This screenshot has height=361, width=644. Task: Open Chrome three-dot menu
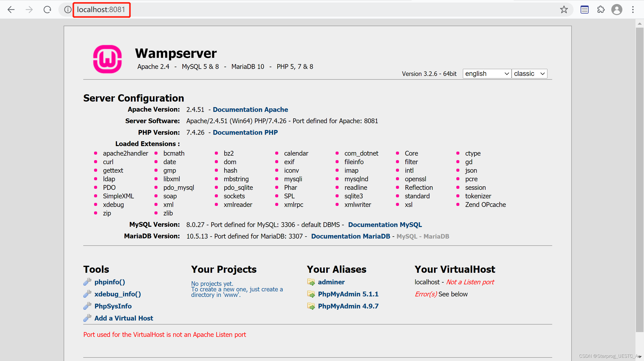pos(633,10)
